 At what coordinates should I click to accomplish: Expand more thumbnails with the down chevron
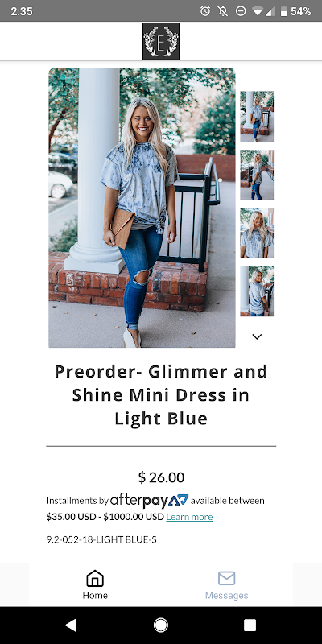point(257,336)
